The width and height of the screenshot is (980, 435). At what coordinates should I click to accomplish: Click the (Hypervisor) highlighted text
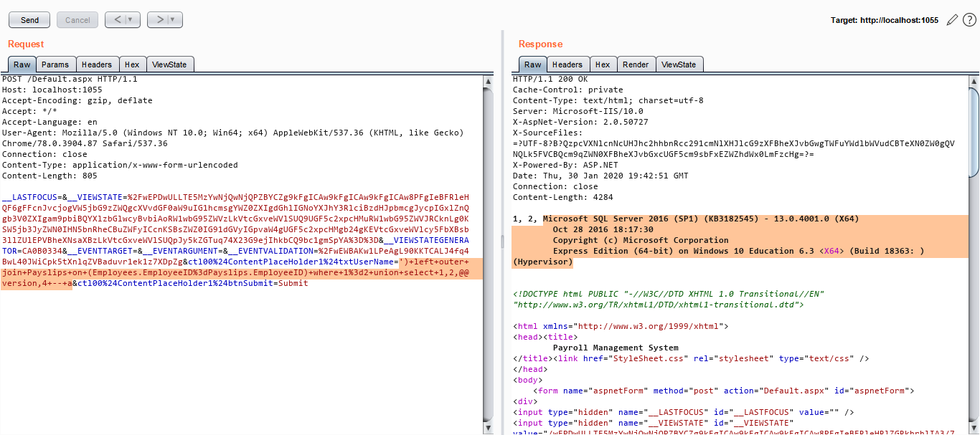pos(542,262)
